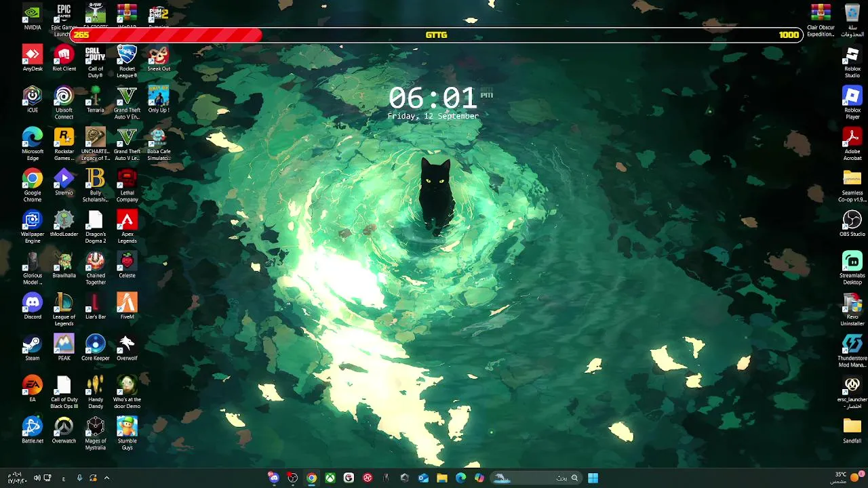Open the NVIDIA desktop shortcut

pos(32,17)
